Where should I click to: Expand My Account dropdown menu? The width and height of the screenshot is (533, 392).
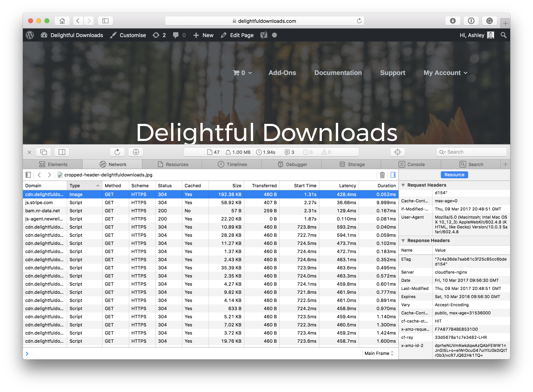click(445, 73)
